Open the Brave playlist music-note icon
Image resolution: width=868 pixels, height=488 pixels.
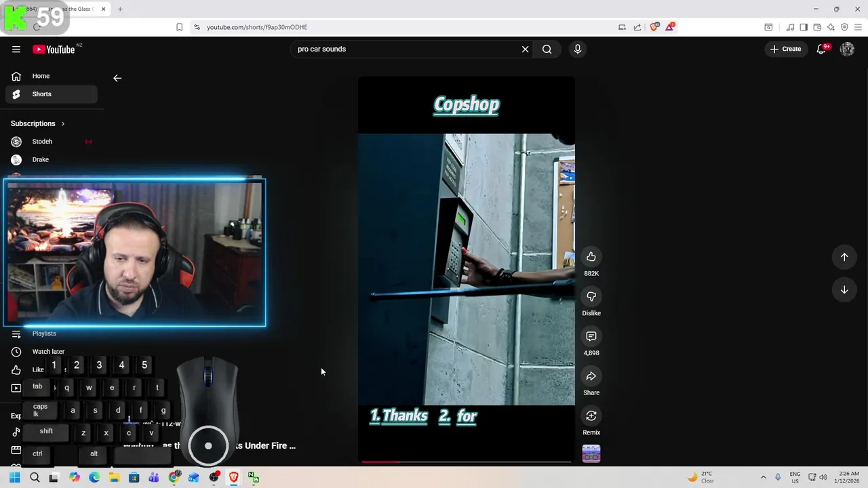tap(790, 27)
